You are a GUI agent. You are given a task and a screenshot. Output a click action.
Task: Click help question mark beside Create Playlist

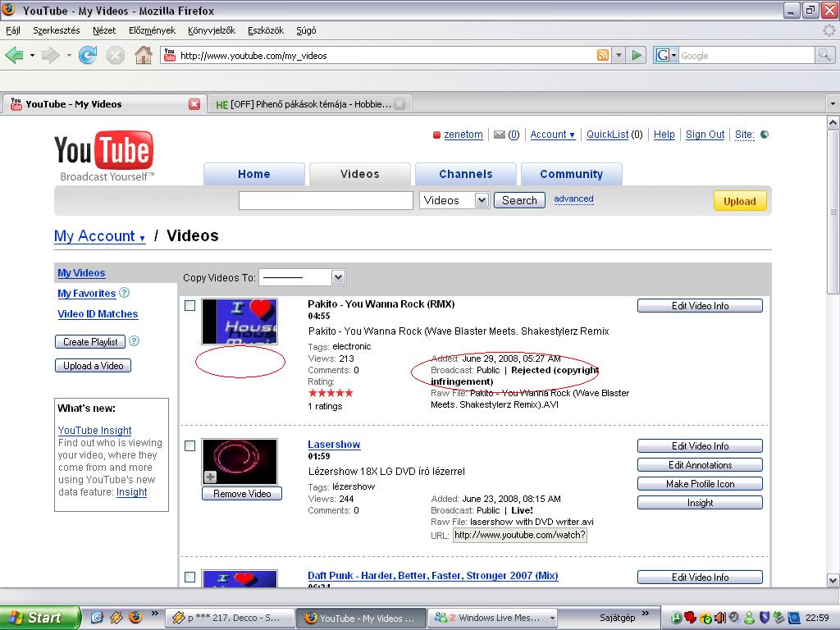click(x=135, y=340)
